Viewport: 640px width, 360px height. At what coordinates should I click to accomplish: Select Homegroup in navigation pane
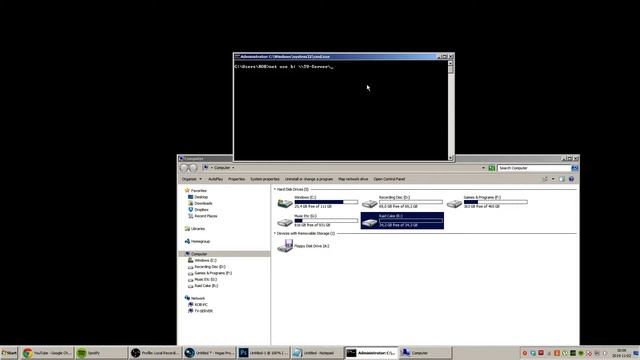200,242
